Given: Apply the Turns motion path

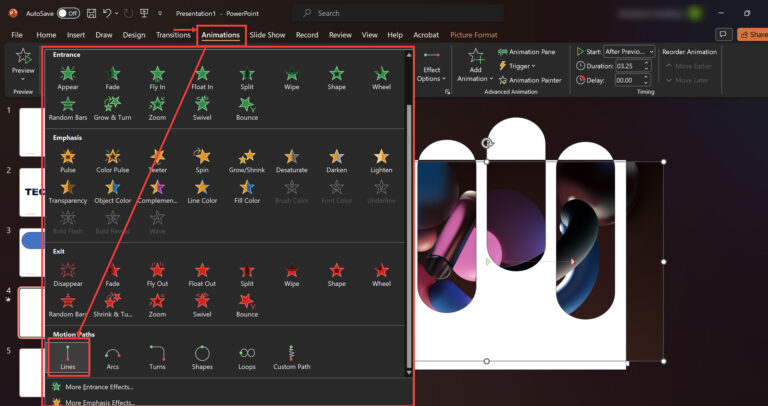Looking at the screenshot, I should click(x=157, y=358).
